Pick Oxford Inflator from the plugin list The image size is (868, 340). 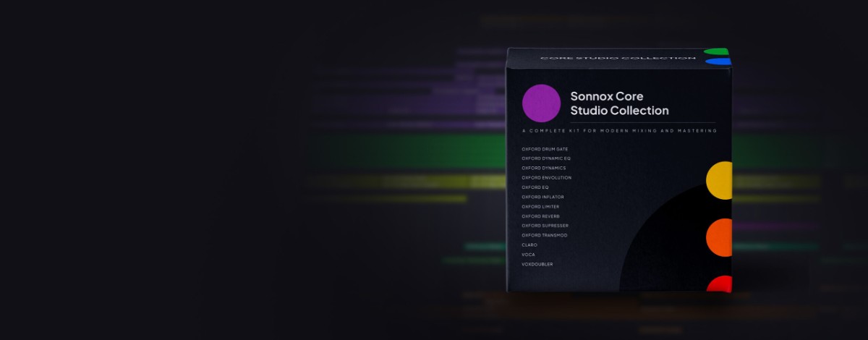[x=542, y=197]
